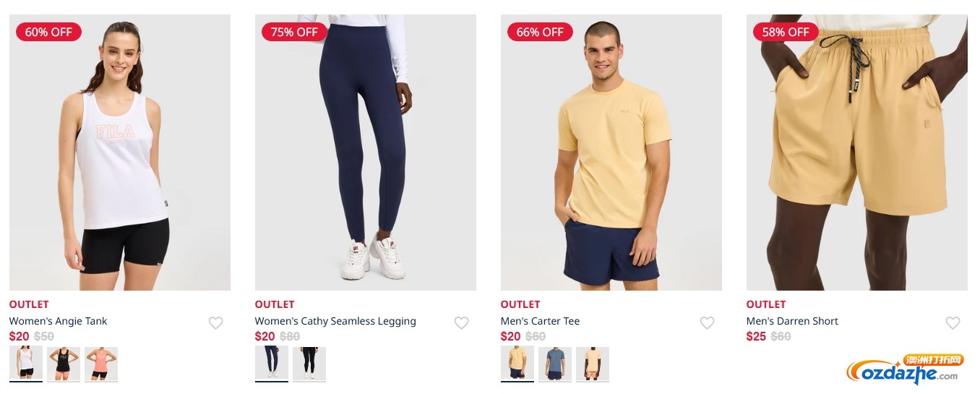Select navy Cathy Legging color swatch
Screen dimensions: 980x394
(272, 364)
